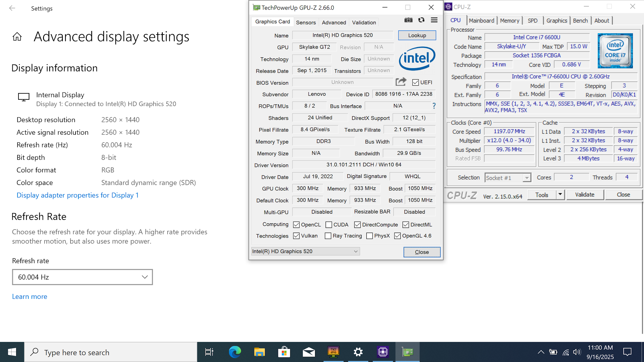Image resolution: width=644 pixels, height=362 pixels.
Task: Open the Memory tab in CPU-Z
Action: tap(509, 20)
